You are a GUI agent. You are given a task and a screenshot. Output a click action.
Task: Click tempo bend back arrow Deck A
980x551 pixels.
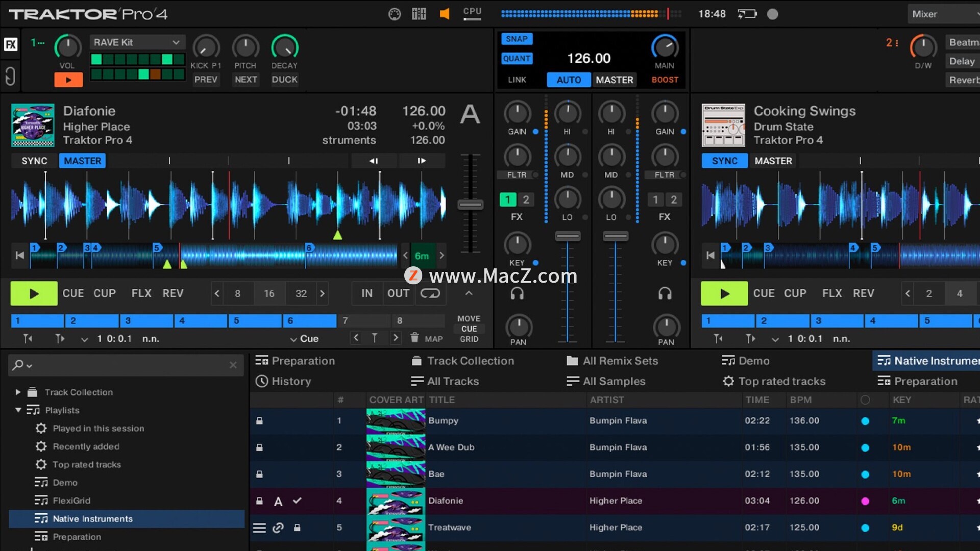pos(373,161)
